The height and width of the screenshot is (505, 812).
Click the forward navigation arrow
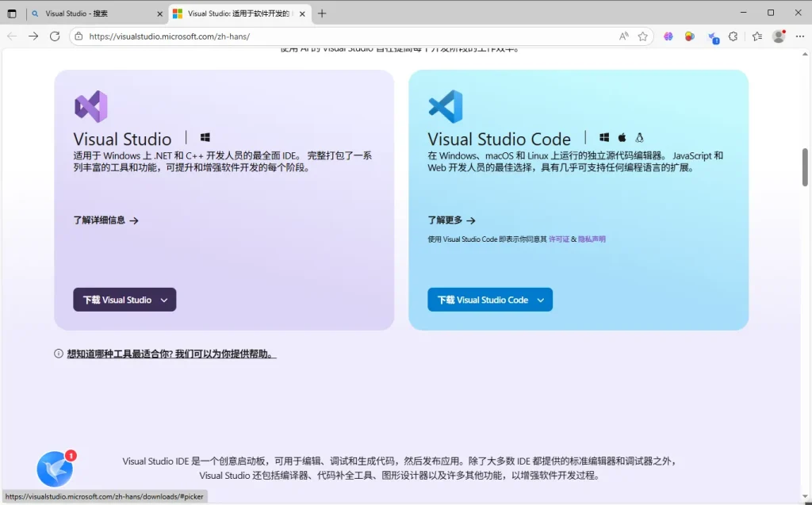tap(33, 36)
